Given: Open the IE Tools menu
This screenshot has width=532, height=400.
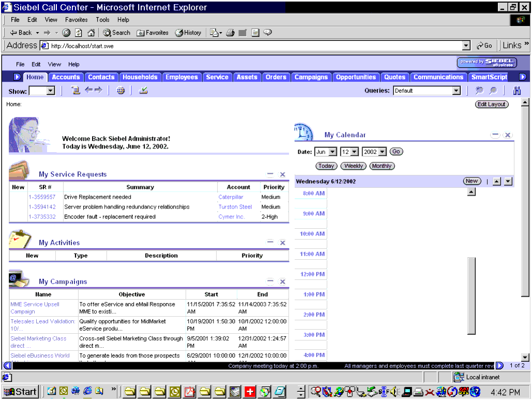Looking at the screenshot, I should coord(102,20).
